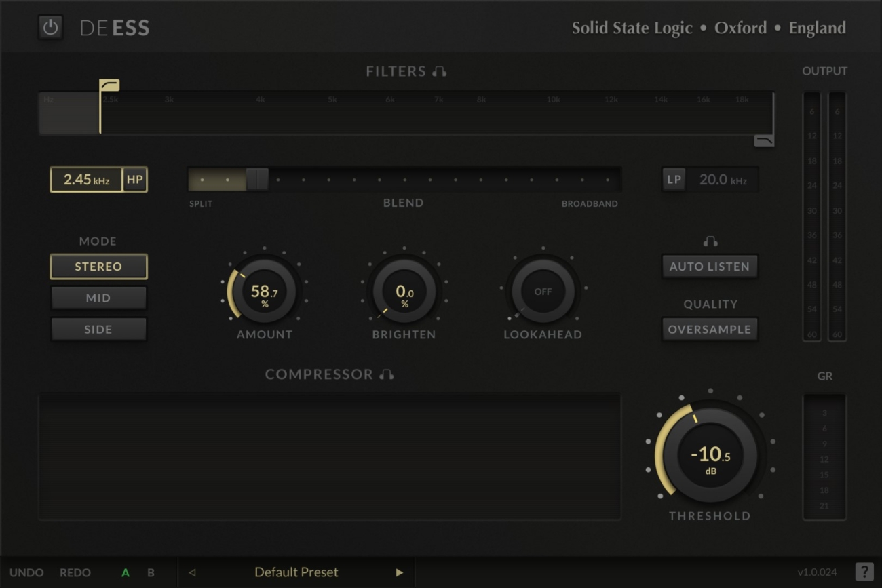Image resolution: width=882 pixels, height=588 pixels.
Task: Select MID mode
Action: (x=98, y=298)
